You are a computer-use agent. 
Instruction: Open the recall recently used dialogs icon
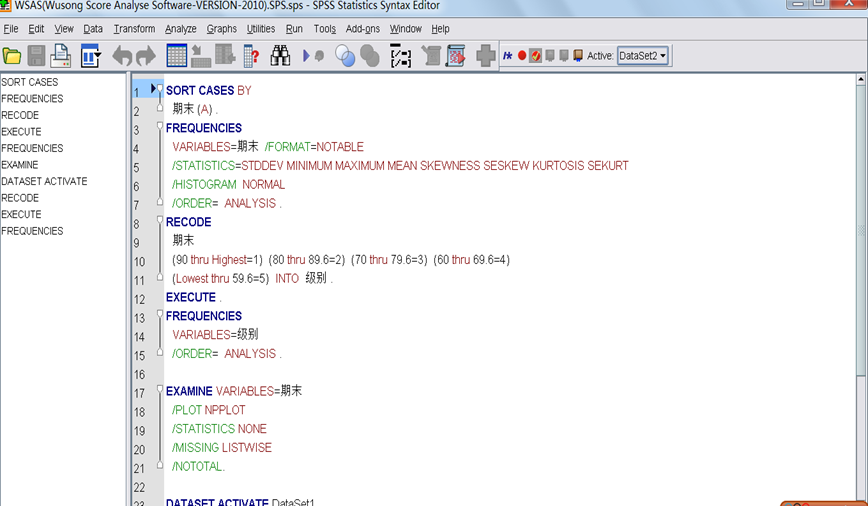[x=90, y=56]
